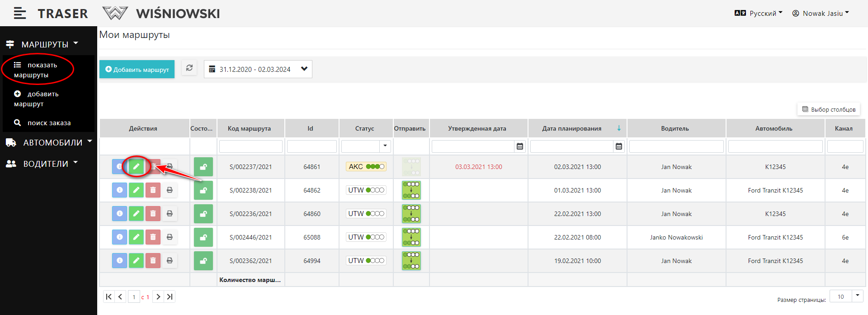Toggle lock status for route S/002362/2021
Viewport: 868px width, 315px height.
click(x=203, y=261)
